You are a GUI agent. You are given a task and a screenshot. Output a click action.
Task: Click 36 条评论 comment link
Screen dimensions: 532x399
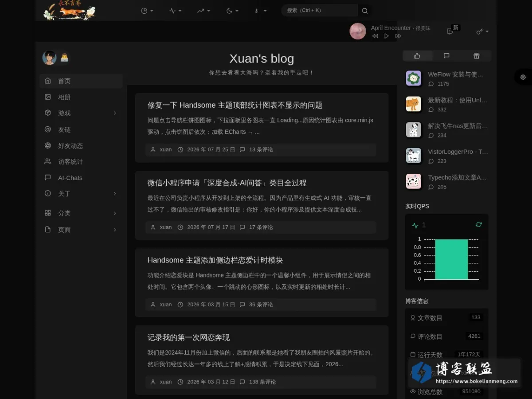pos(261,305)
